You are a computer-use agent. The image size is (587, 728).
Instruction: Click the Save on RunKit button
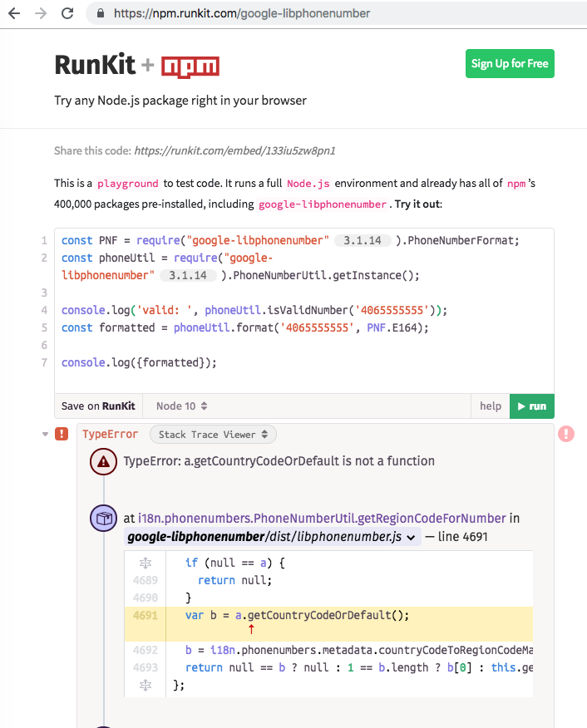click(98, 406)
